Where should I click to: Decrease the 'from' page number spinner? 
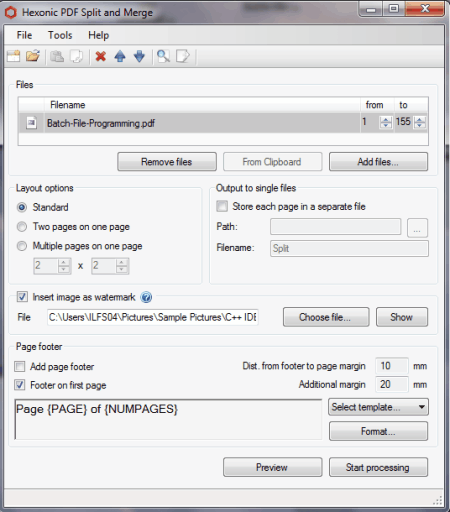coord(386,125)
